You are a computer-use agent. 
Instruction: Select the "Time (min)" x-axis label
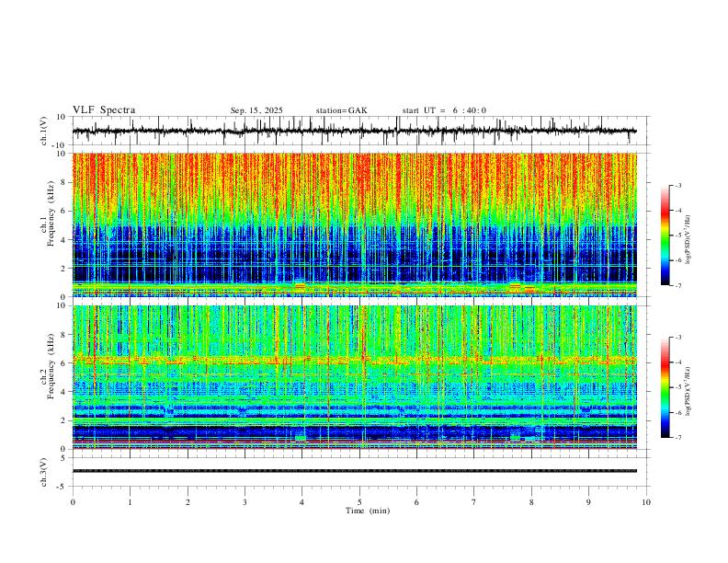(368, 511)
